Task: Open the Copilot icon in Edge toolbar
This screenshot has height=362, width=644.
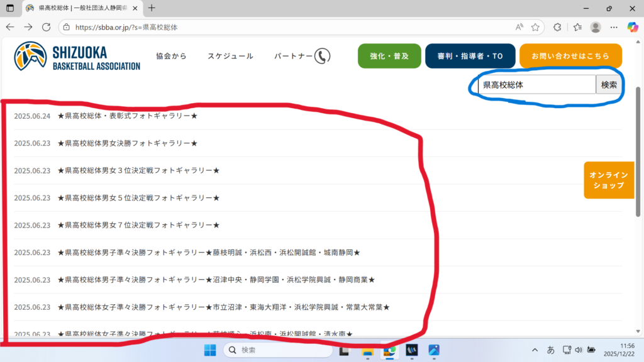Action: (633, 27)
